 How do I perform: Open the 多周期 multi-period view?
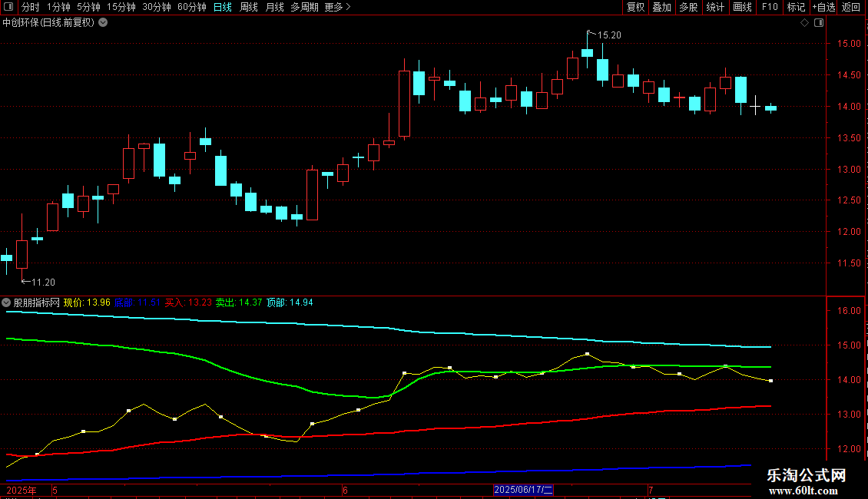click(304, 7)
